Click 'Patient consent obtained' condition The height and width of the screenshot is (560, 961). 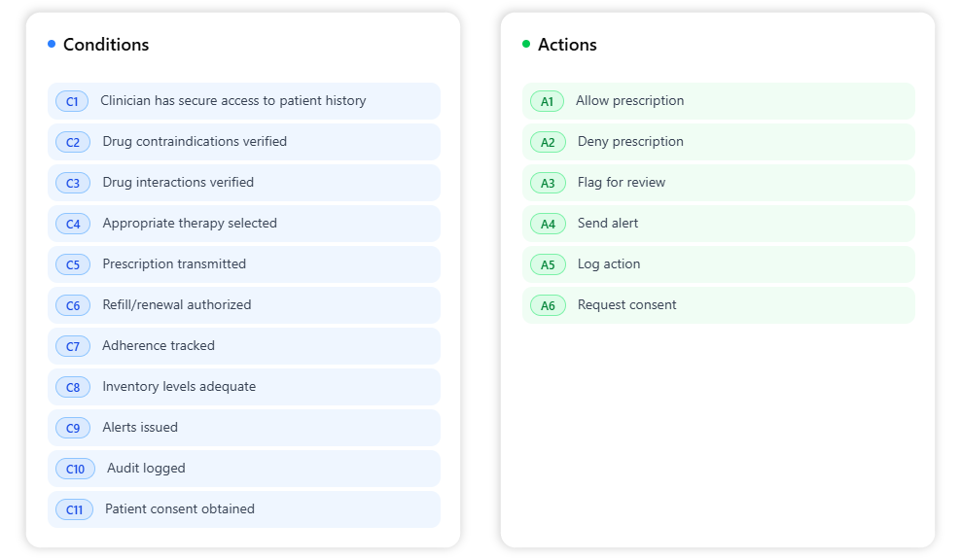pos(180,509)
